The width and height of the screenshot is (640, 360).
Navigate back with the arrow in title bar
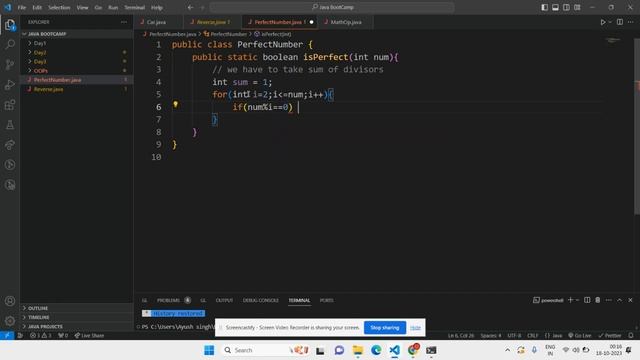[x=191, y=7]
